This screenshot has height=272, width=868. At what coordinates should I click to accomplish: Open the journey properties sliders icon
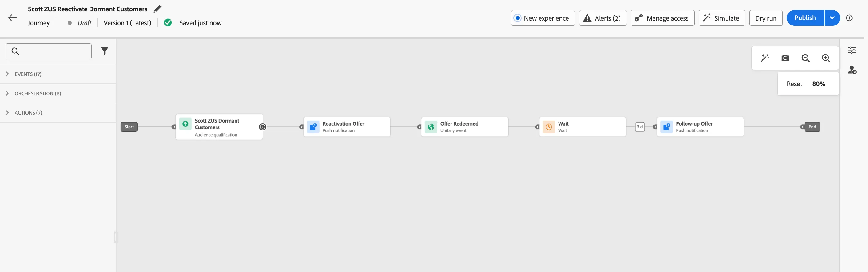pyautogui.click(x=852, y=50)
